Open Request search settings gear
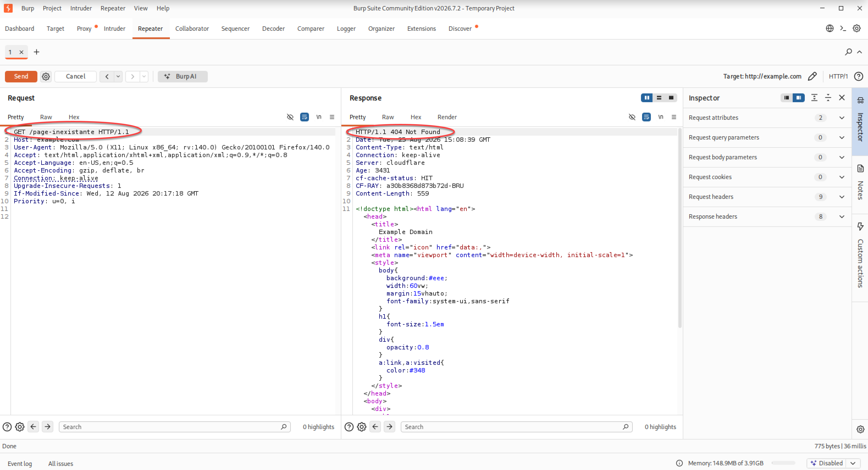This screenshot has width=868, height=470. [x=20, y=427]
